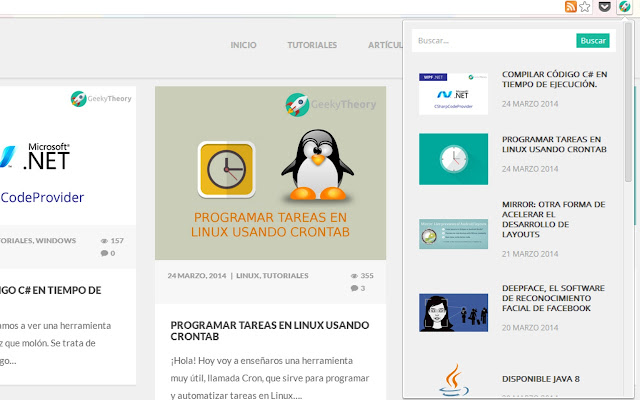Click the views eye icon beside 157
The width and height of the screenshot is (640, 400).
pyautogui.click(x=104, y=241)
